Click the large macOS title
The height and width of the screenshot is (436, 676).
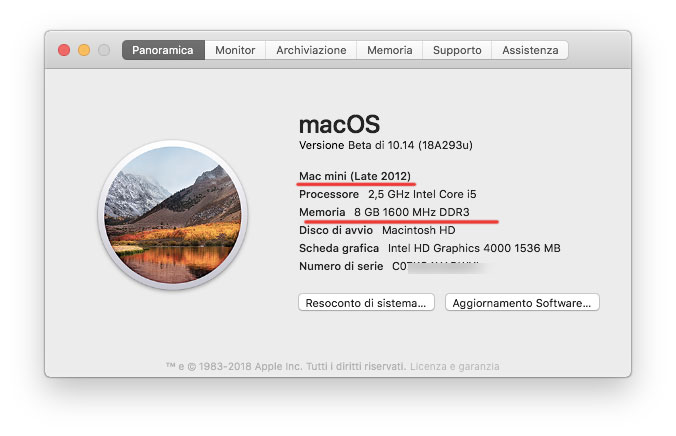[x=340, y=124]
